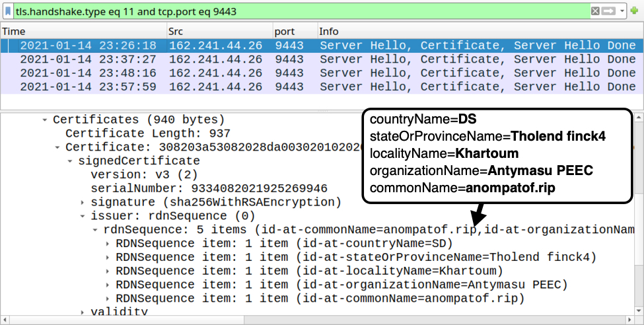This screenshot has height=325, width=644.
Task: Click the green plus add filter button
Action: click(634, 11)
